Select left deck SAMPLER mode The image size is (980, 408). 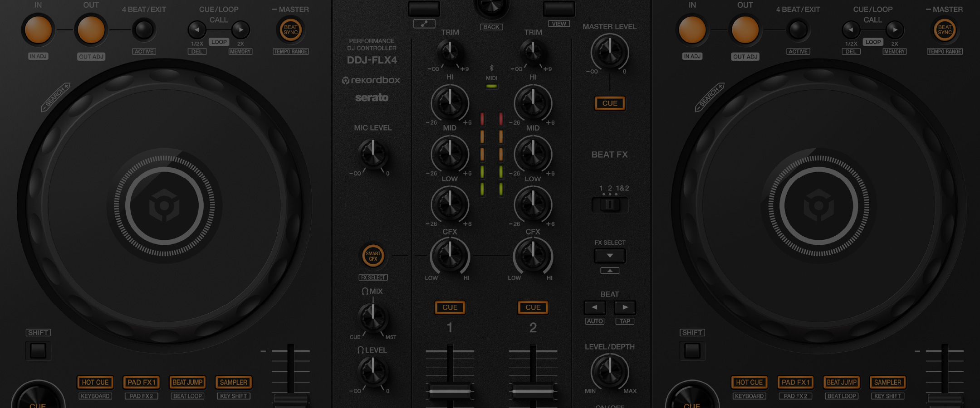pyautogui.click(x=234, y=382)
